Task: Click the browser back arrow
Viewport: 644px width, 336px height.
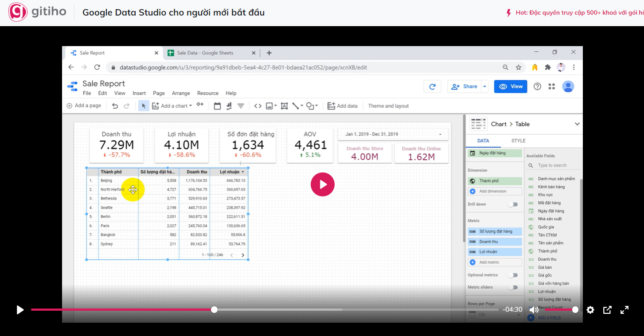Action: click(71, 67)
